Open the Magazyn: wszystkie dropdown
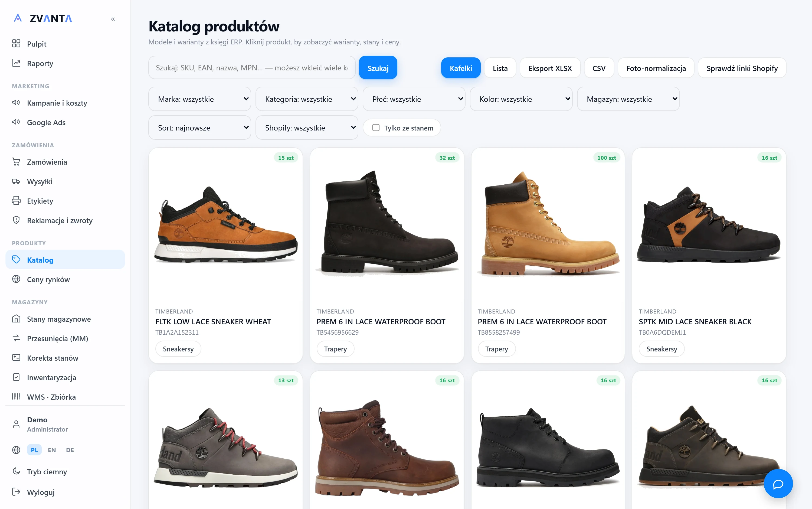This screenshot has width=812, height=509. 628,99
